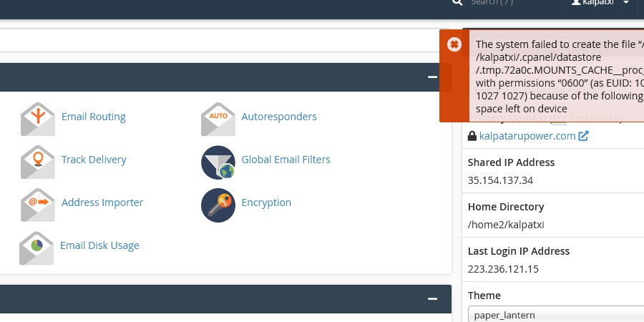The height and width of the screenshot is (322, 644).
Task: Open the Email Routing link
Action: [x=93, y=117]
